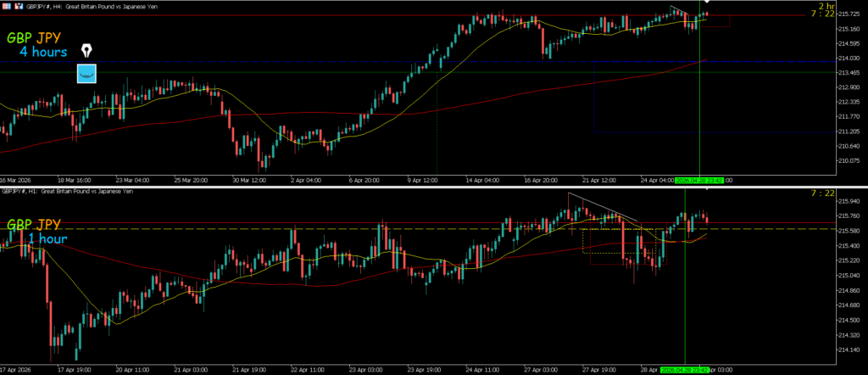868x375 pixels.
Task: Click the '4 hours' label on the upper chart
Action: pyautogui.click(x=43, y=52)
